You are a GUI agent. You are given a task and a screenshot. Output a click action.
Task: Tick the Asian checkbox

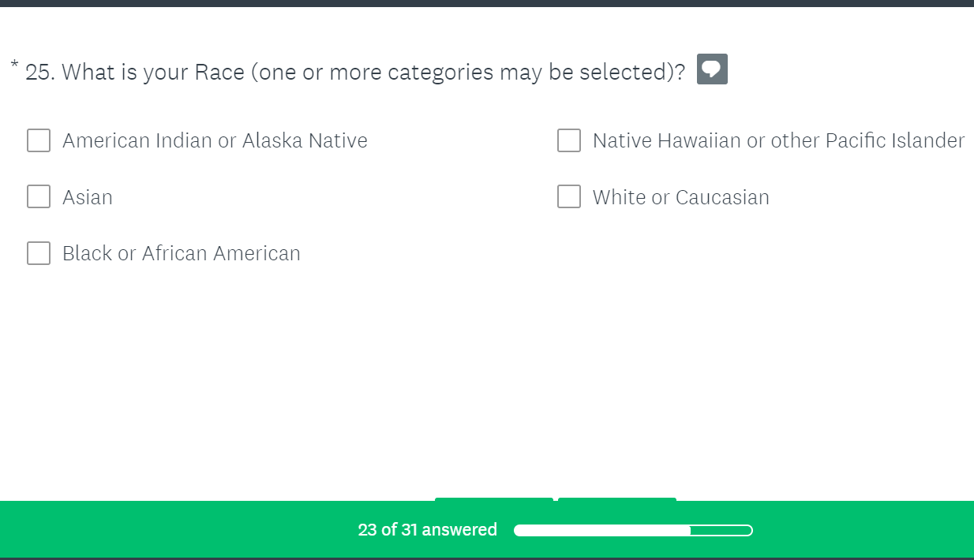[39, 196]
